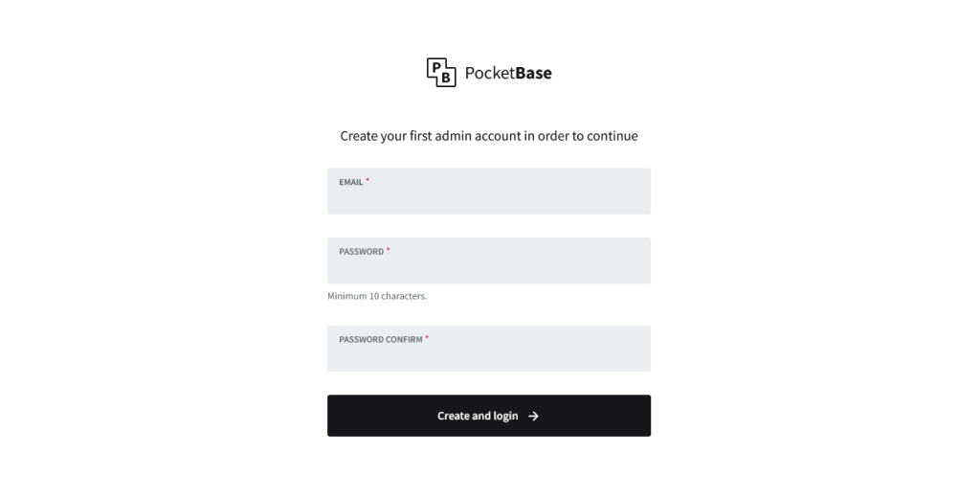
Task: Click the 'Minimum 10 characters' hint text
Action: (x=377, y=296)
